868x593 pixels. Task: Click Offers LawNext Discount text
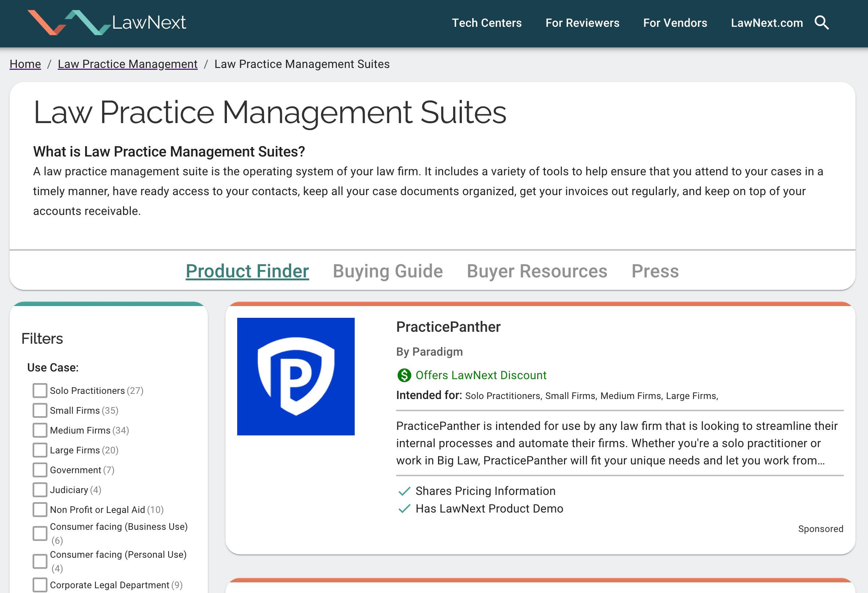pyautogui.click(x=481, y=375)
